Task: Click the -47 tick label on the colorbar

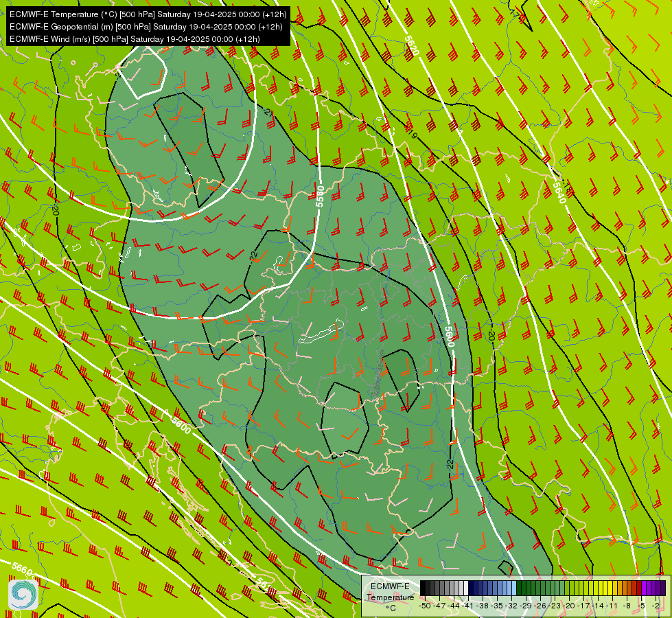Action: pos(440,606)
